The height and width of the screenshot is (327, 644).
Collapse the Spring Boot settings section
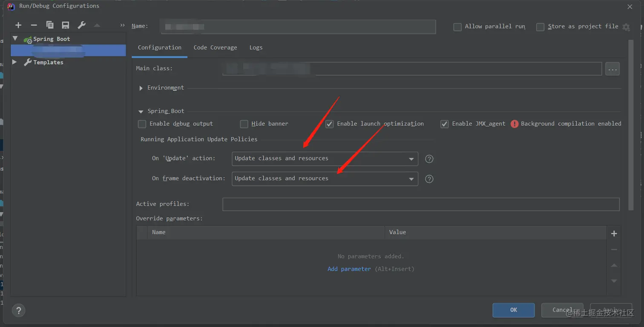pos(141,111)
